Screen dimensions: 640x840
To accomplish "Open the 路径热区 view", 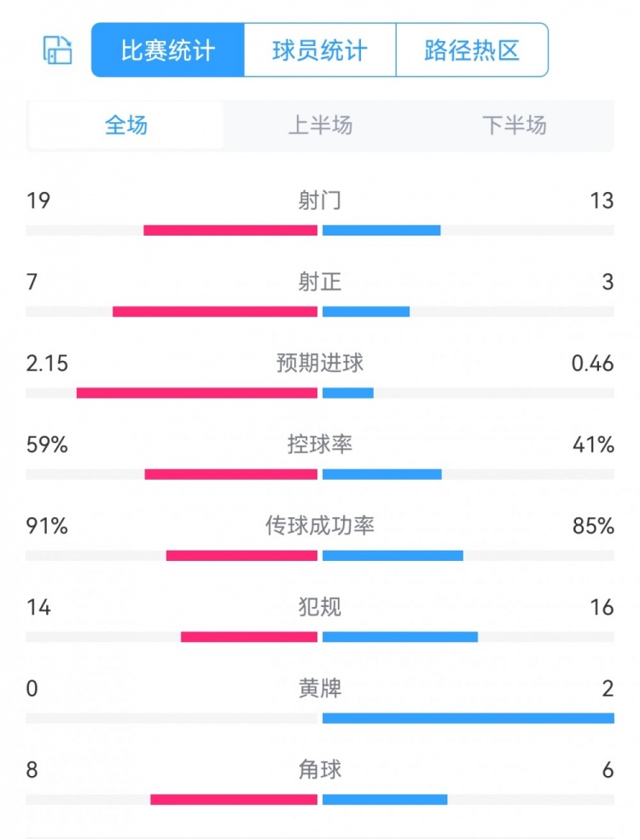I will coord(472,50).
